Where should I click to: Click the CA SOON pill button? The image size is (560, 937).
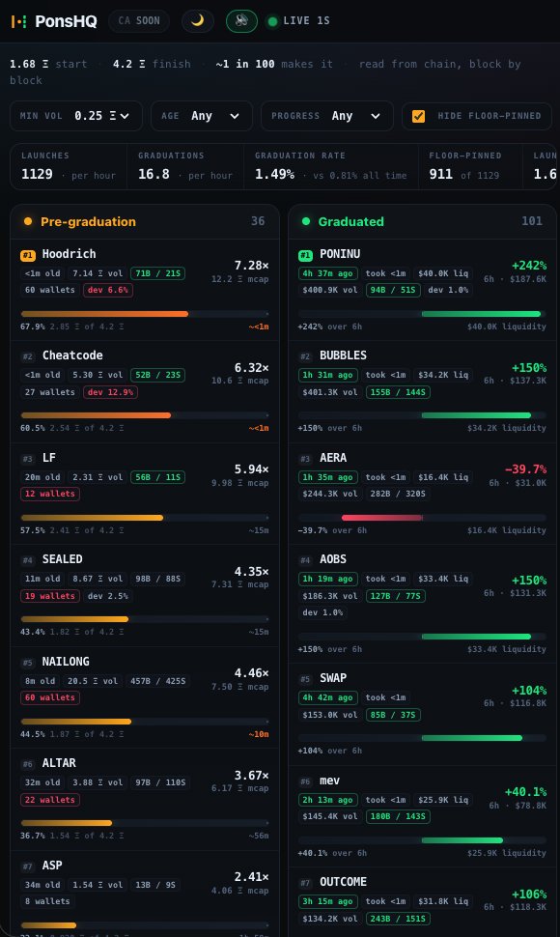coord(139,21)
